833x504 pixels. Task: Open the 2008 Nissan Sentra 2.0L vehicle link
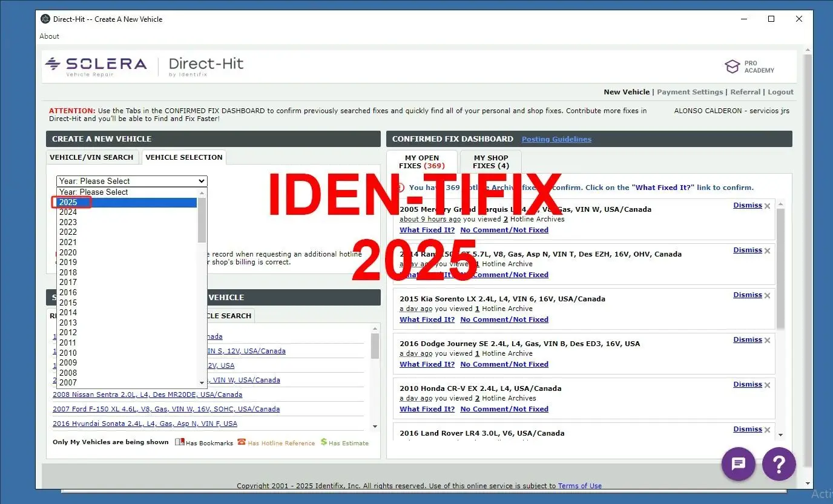[x=147, y=394]
